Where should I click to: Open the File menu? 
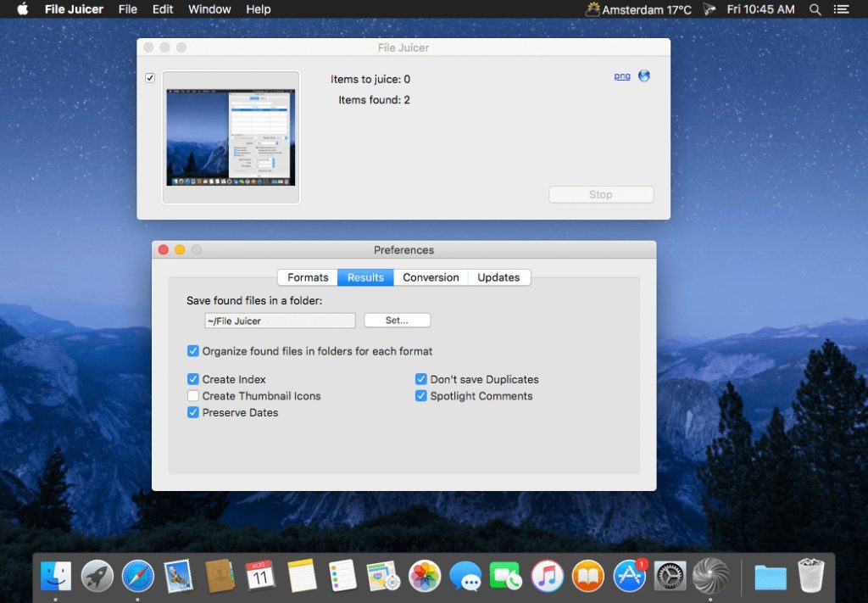pyautogui.click(x=128, y=9)
